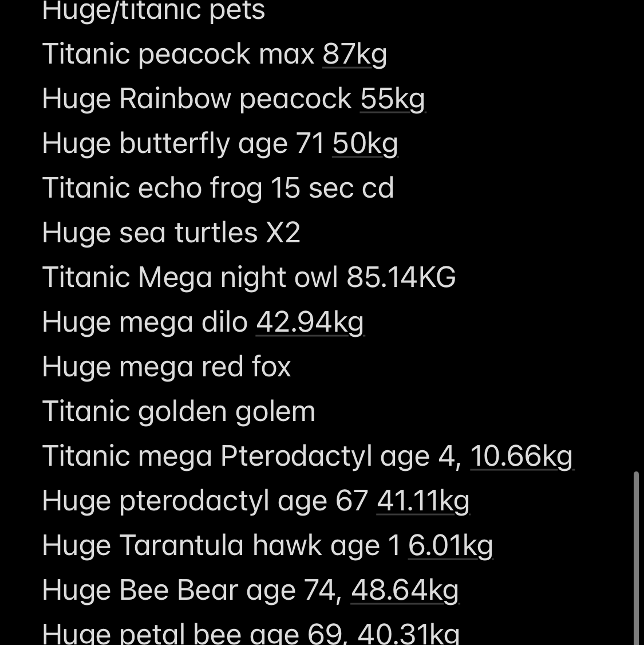Click the words 'Bee Bear' in the note
This screenshot has width=644, height=645.
click(178, 591)
